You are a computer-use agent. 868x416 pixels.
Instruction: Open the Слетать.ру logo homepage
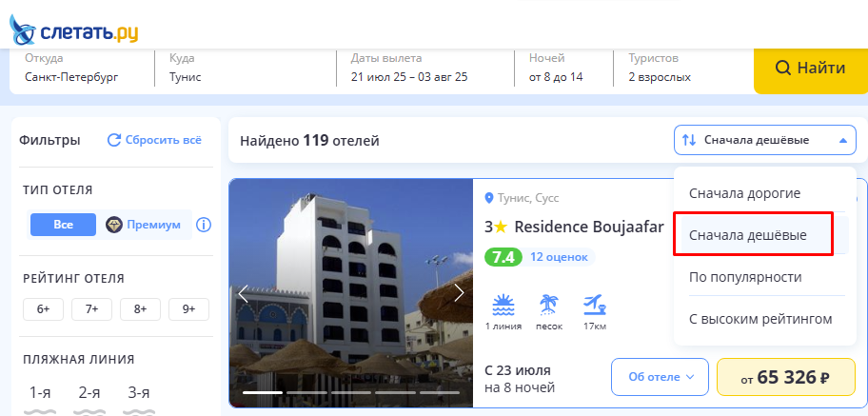click(x=73, y=31)
